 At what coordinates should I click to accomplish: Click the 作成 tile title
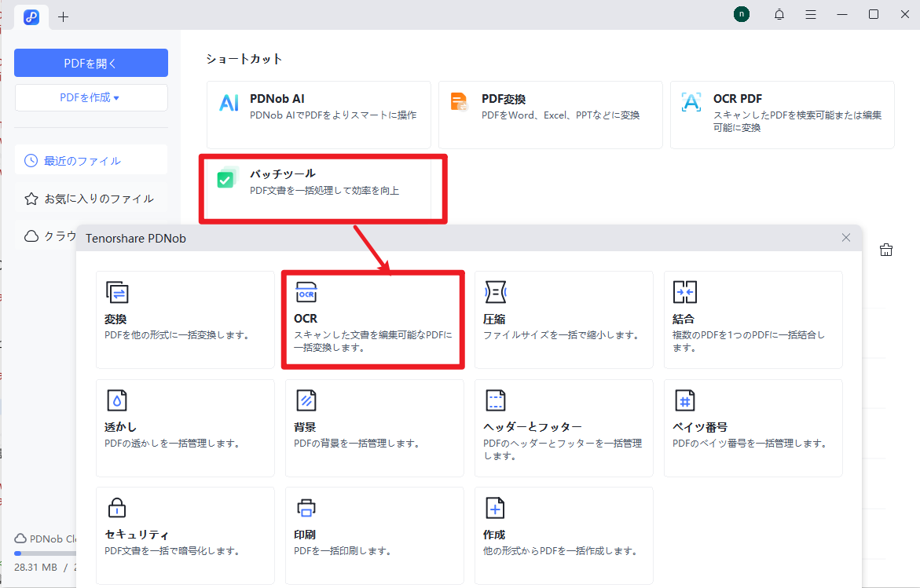[x=494, y=535]
